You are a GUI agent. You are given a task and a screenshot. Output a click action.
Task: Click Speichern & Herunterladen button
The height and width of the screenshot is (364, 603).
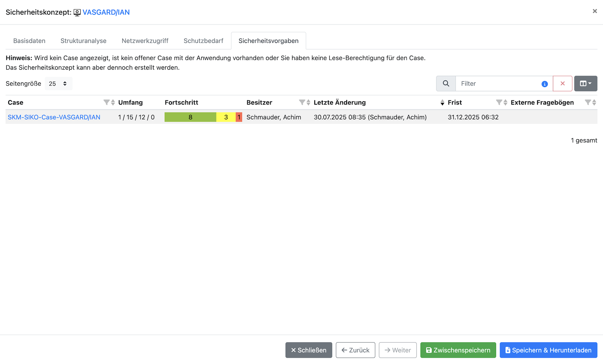point(548,350)
